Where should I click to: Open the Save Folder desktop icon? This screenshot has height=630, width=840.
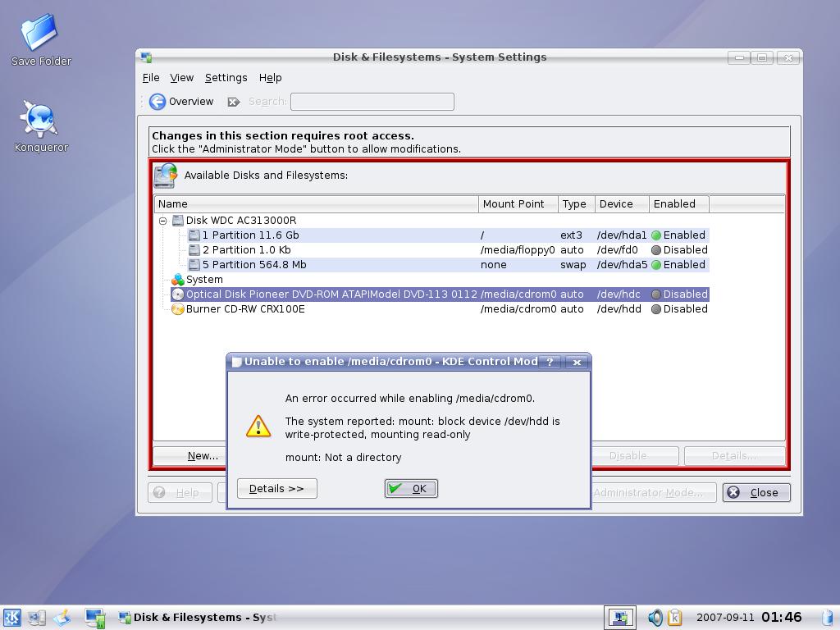click(x=40, y=33)
